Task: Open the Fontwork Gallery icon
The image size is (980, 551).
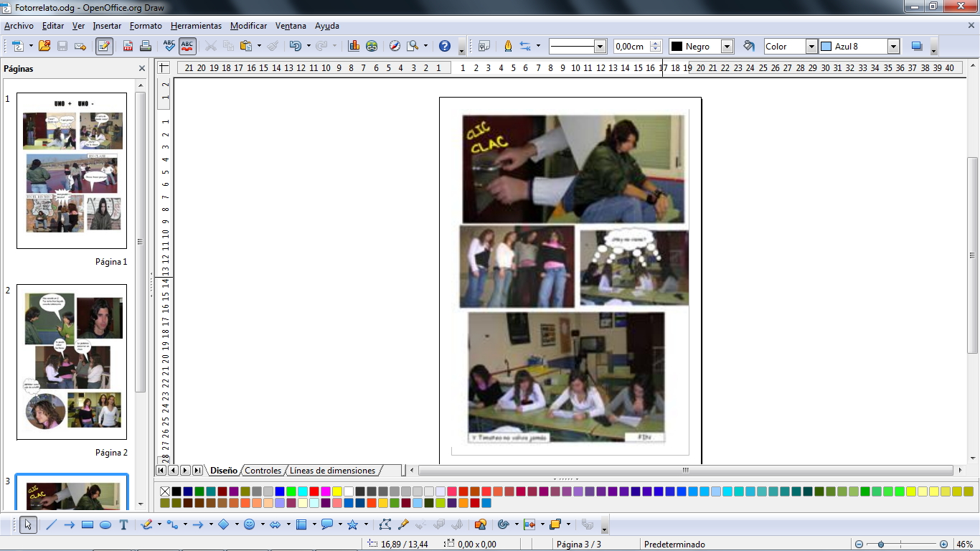Action: pos(481,524)
